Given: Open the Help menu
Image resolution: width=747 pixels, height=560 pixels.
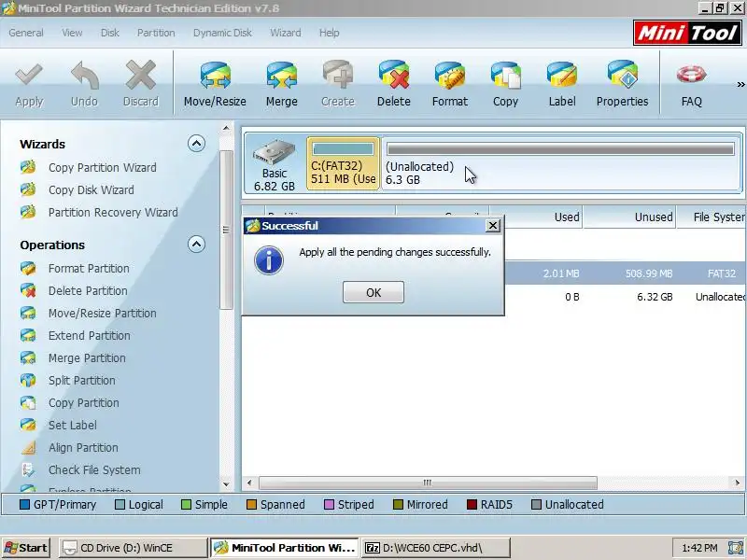Looking at the screenshot, I should pyautogui.click(x=330, y=33).
